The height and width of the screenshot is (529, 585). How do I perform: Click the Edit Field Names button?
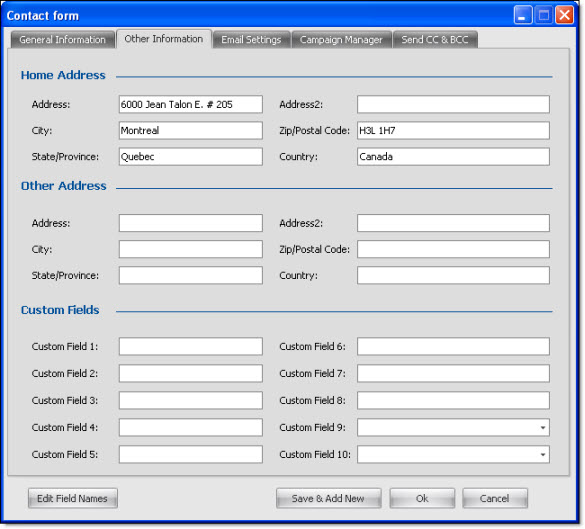(x=73, y=499)
